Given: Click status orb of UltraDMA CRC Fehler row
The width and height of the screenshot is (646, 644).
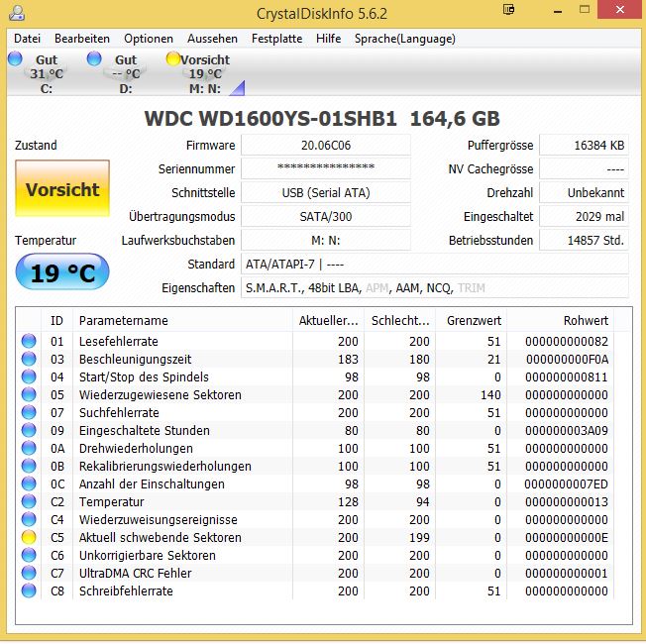Looking at the screenshot, I should point(29,573).
